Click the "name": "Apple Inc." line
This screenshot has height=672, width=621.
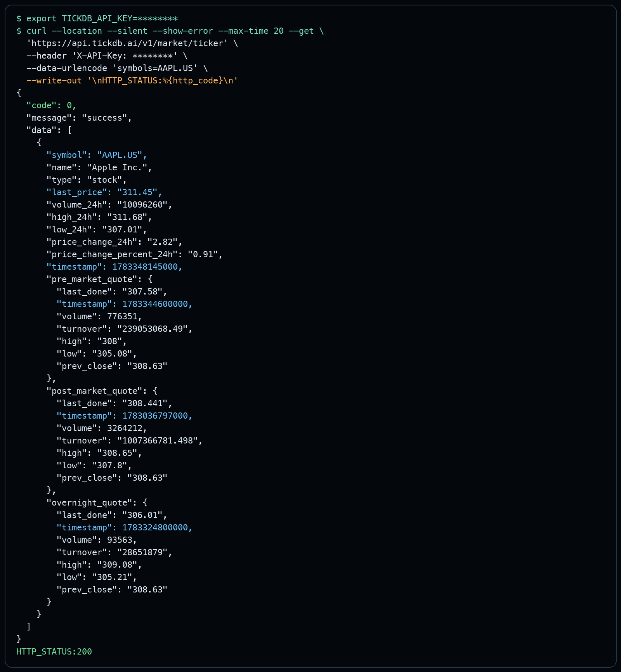point(99,168)
